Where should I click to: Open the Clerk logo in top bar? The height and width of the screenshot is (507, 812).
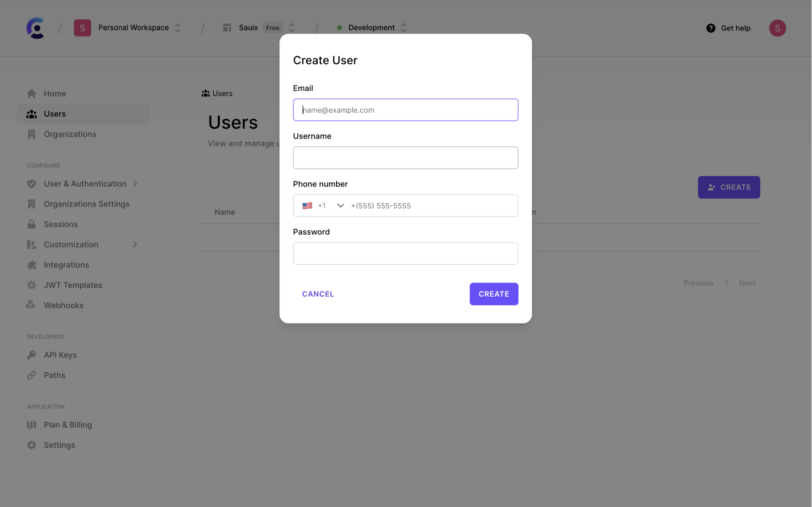[36, 28]
